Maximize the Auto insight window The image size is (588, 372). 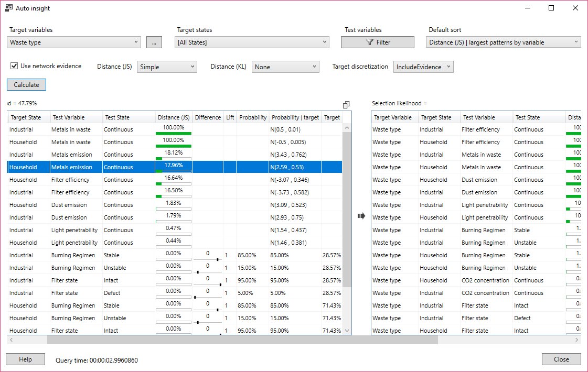coord(551,8)
